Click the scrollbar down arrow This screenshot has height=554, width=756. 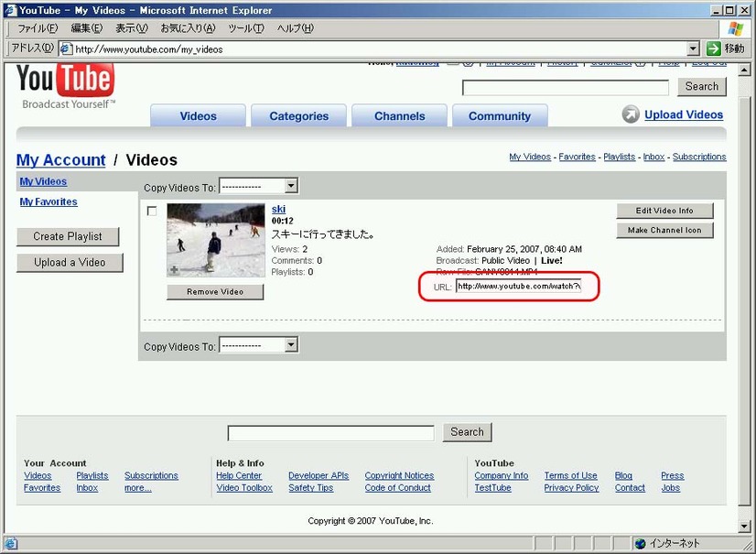pos(744,526)
